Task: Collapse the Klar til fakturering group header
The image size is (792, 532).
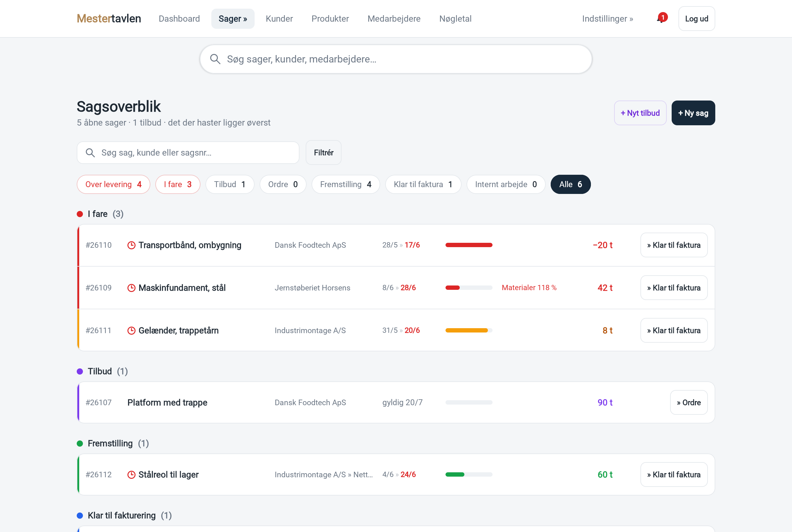Action: [x=125, y=516]
